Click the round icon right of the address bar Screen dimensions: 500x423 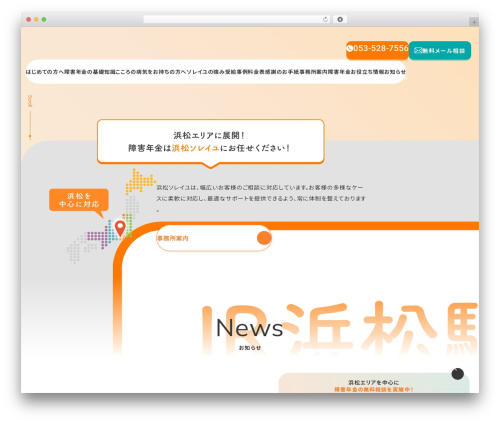tap(340, 20)
